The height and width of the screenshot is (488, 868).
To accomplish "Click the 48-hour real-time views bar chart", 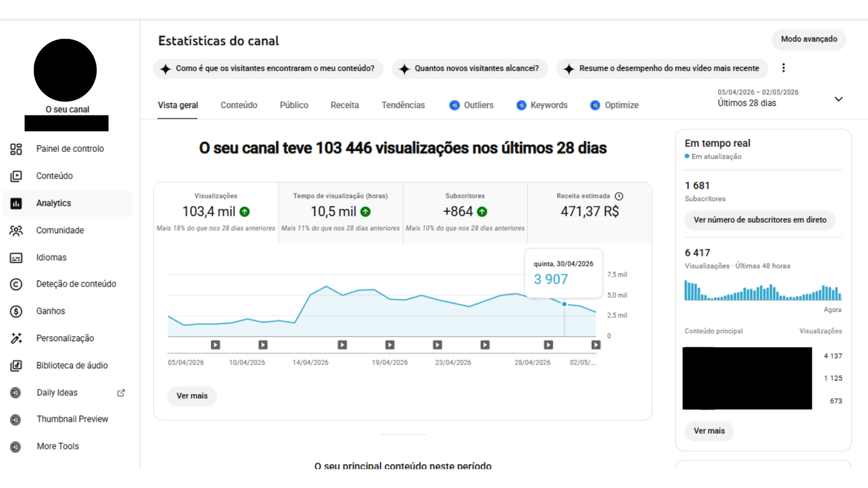I will pyautogui.click(x=763, y=291).
